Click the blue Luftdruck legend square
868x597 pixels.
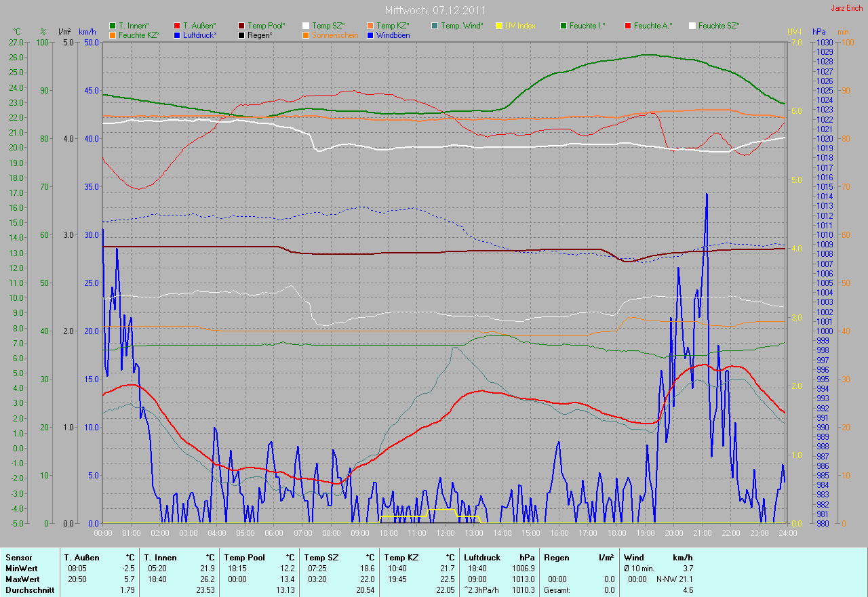coord(177,35)
